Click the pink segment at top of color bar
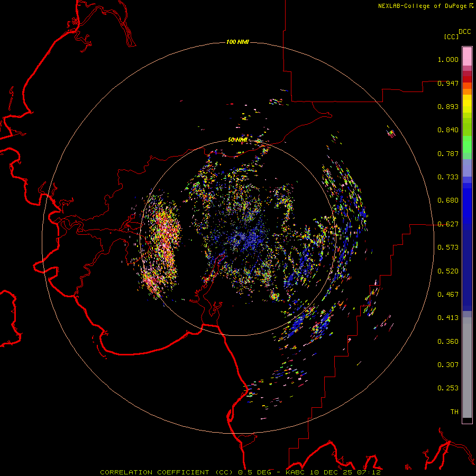 click(467, 57)
